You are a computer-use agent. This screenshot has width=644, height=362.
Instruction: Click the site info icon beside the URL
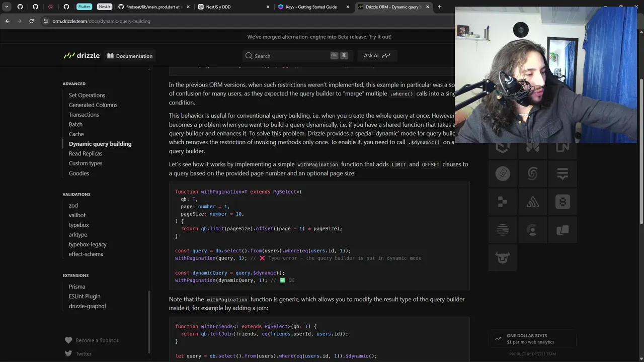click(46, 21)
